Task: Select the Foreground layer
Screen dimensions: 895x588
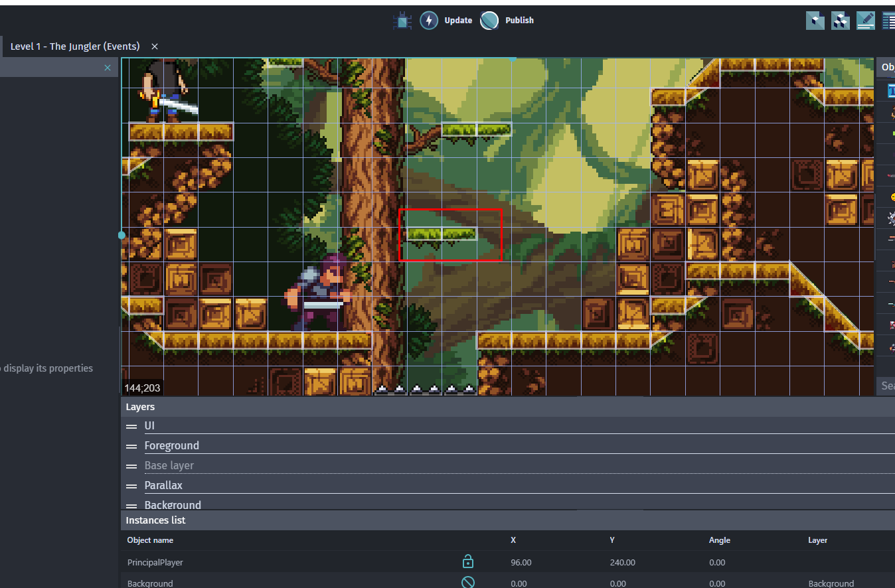Action: pyautogui.click(x=172, y=445)
